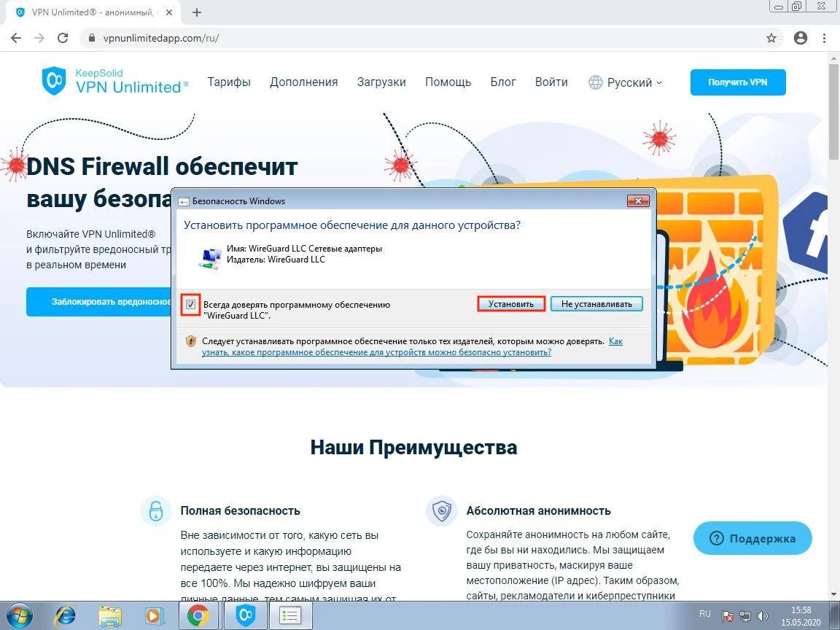The width and height of the screenshot is (840, 630).
Task: Click the Chrome back arrow icon
Action: [16, 38]
